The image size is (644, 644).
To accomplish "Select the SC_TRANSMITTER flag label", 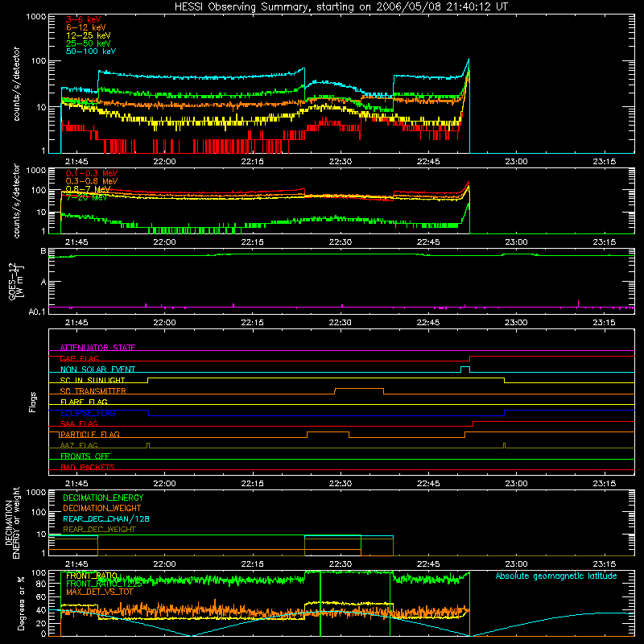I will (x=93, y=391).
